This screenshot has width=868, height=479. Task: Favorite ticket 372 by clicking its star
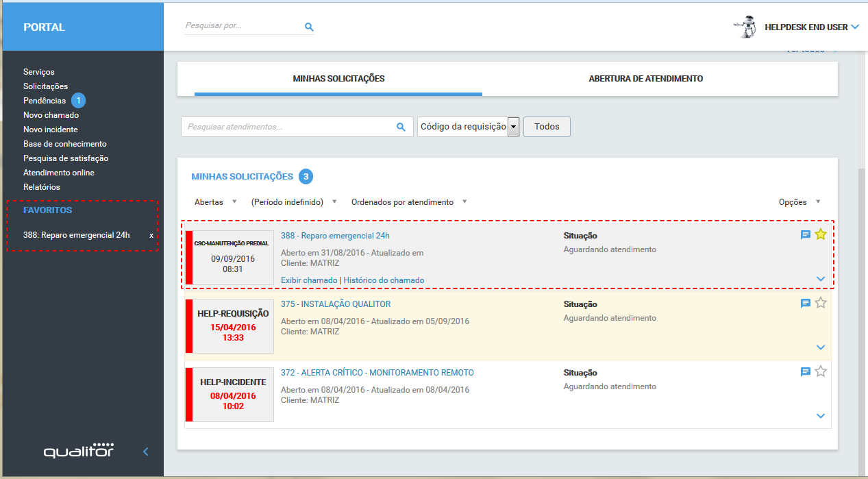tap(821, 371)
